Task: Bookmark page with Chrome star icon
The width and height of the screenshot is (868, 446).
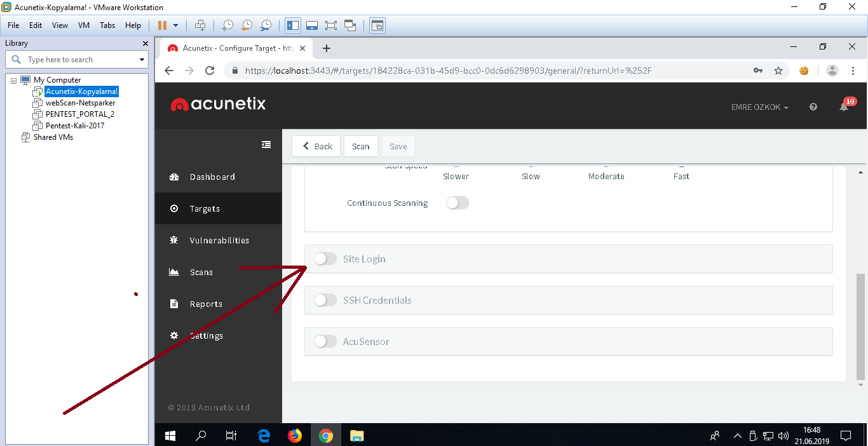Action: (x=778, y=71)
